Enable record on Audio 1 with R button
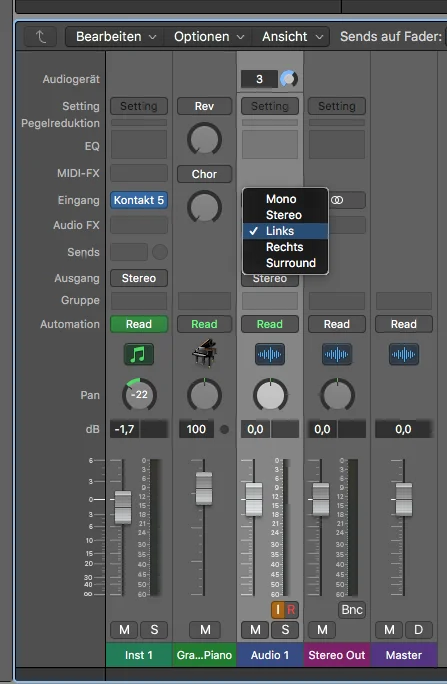Screen dimensions: 447x684 pos(291,609)
